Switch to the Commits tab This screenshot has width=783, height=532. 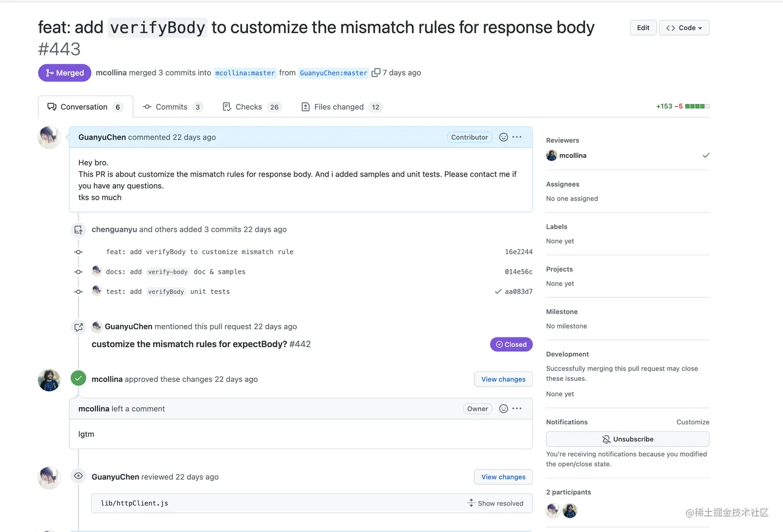tap(171, 107)
